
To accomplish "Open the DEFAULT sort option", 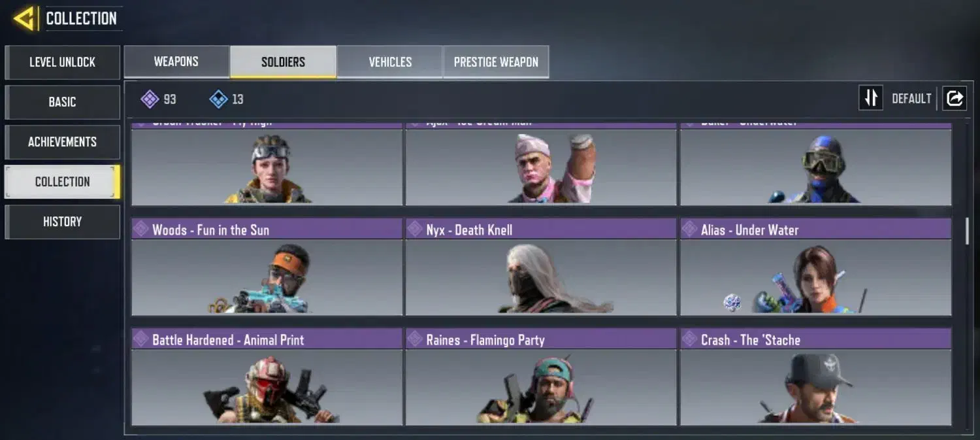I will click(x=911, y=99).
